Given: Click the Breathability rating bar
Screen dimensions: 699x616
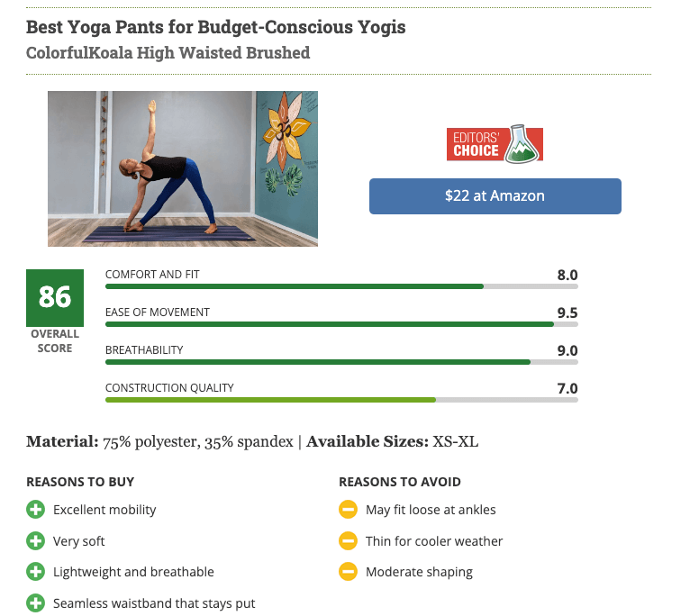Looking at the screenshot, I should [x=341, y=362].
